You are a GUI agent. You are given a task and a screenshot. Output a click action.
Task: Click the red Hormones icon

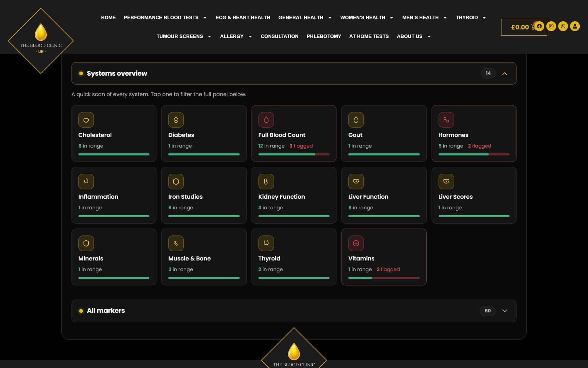[x=446, y=120]
